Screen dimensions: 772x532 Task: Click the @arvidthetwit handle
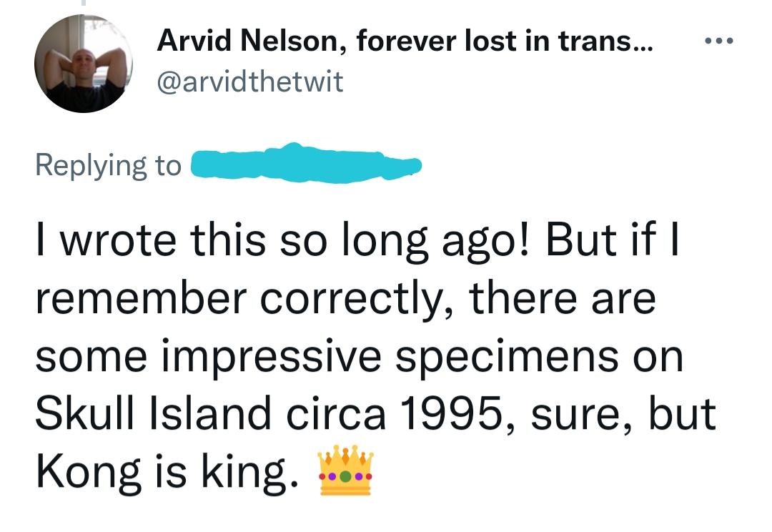[249, 83]
